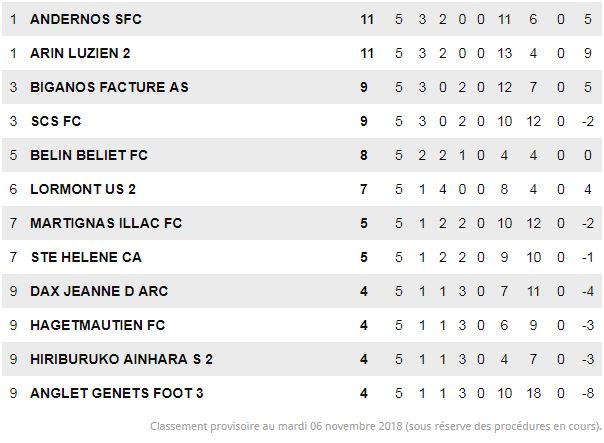
Task: Select the ANGLET GENETS FOOT 3 team name
Action: [117, 393]
